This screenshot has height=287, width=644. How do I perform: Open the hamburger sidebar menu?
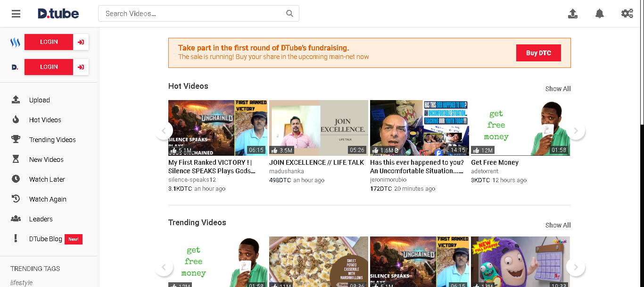(16, 14)
